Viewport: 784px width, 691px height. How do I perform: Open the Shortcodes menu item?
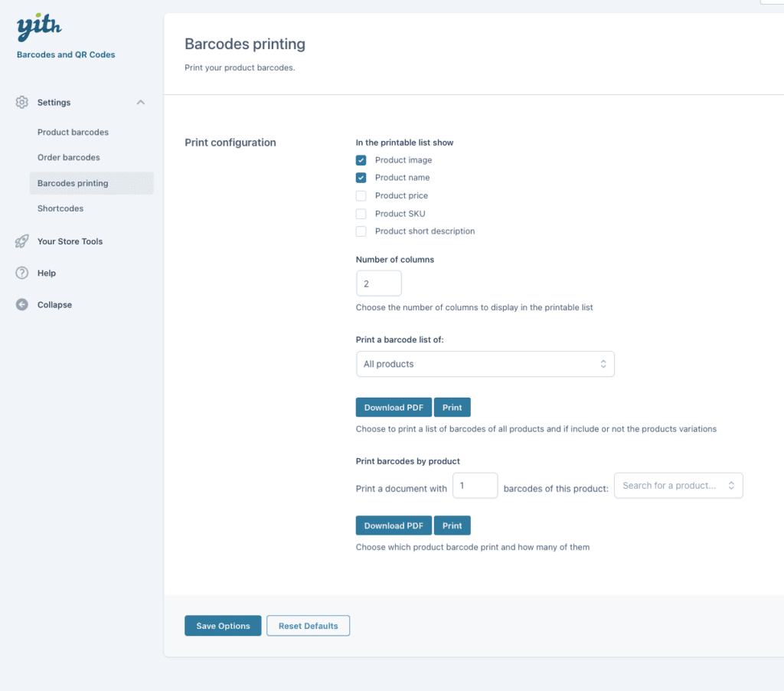coord(60,208)
